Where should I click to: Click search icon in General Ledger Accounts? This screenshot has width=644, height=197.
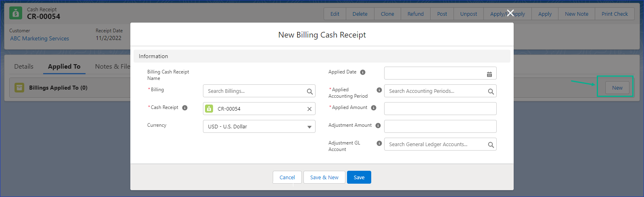491,145
